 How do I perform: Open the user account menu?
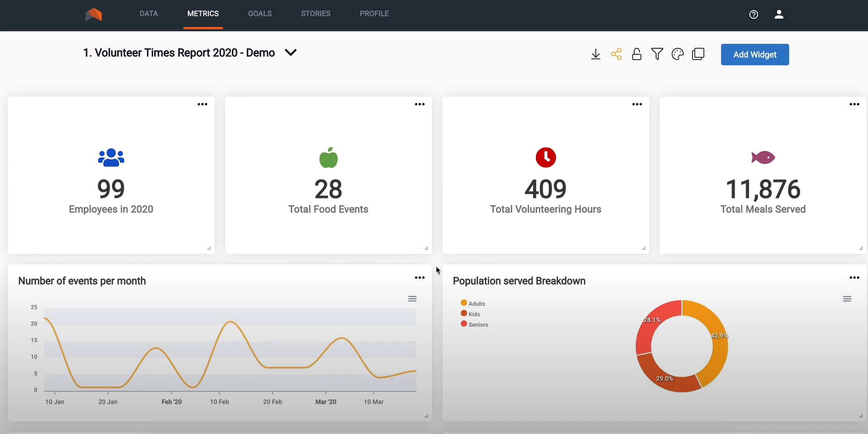pos(778,14)
